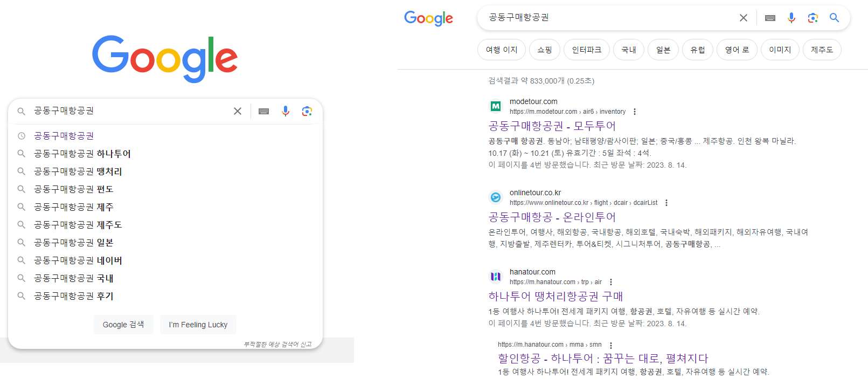The width and height of the screenshot is (868, 385).
Task: Choose suggestion 공동구매항공권 후기
Action: click(x=165, y=296)
